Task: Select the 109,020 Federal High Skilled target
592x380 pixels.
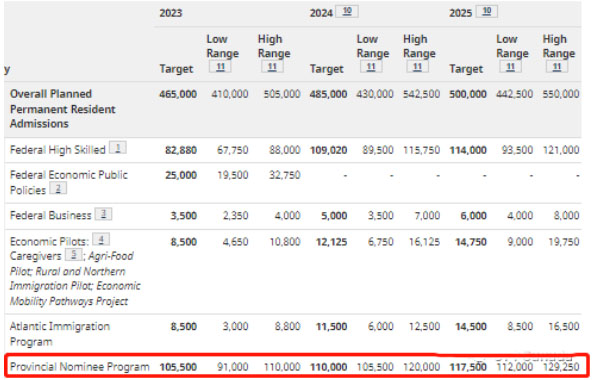Action: coord(328,150)
